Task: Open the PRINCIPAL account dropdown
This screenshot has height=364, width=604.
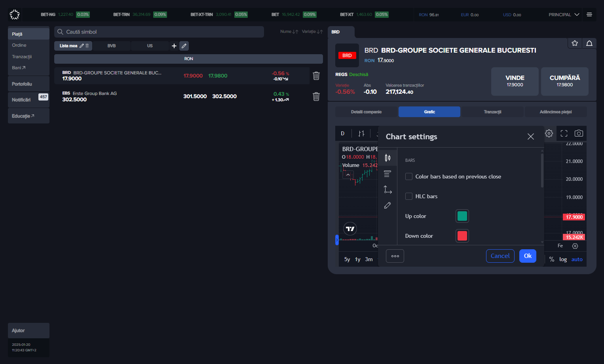Action: tap(564, 15)
